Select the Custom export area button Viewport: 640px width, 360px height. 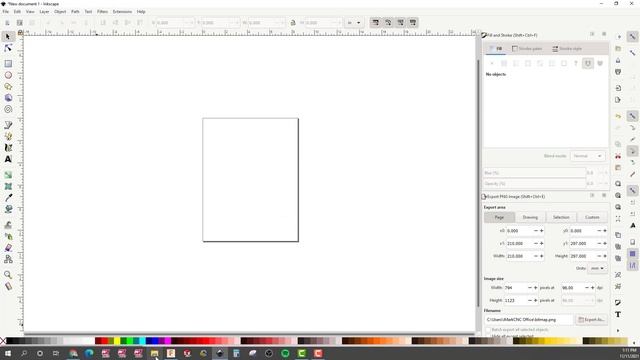592,217
